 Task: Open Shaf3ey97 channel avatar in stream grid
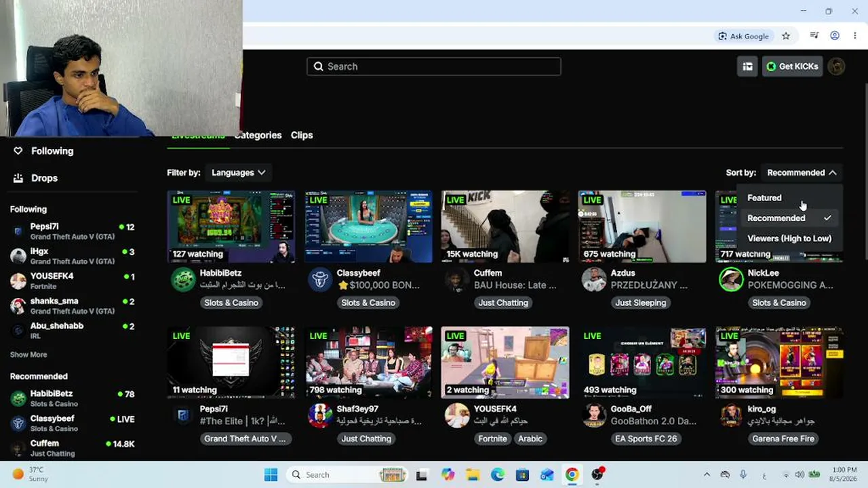tap(320, 415)
